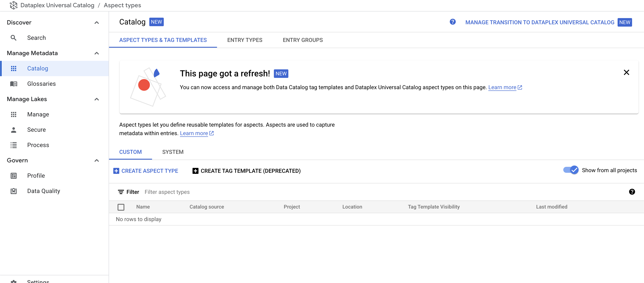Viewport: 644px width, 283px height.
Task: Disable the Show from all projects toggle
Action: 571,170
